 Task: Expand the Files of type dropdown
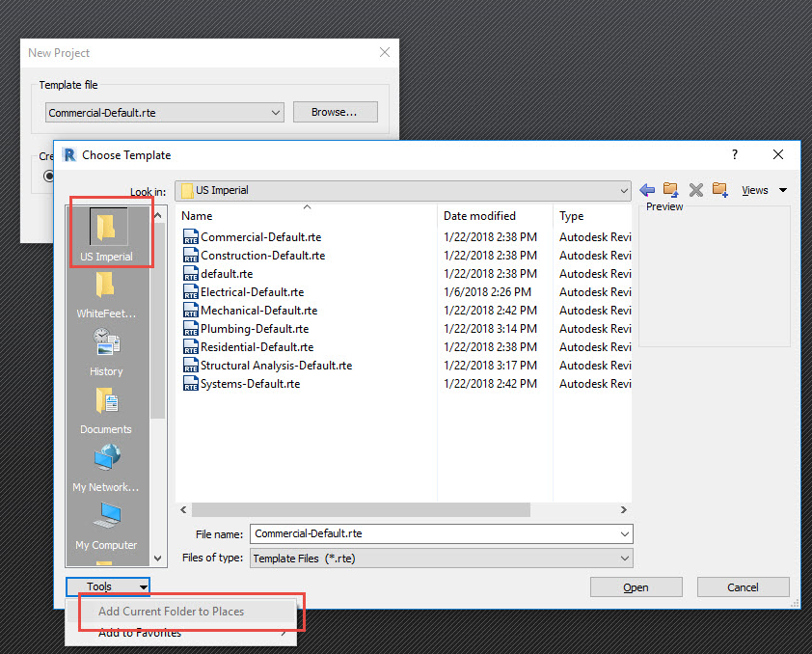click(625, 558)
